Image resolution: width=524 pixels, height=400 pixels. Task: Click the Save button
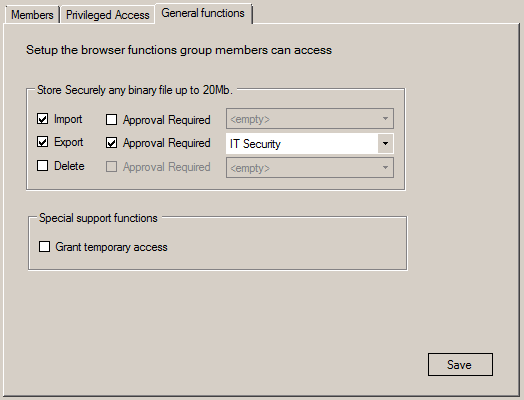[460, 365]
